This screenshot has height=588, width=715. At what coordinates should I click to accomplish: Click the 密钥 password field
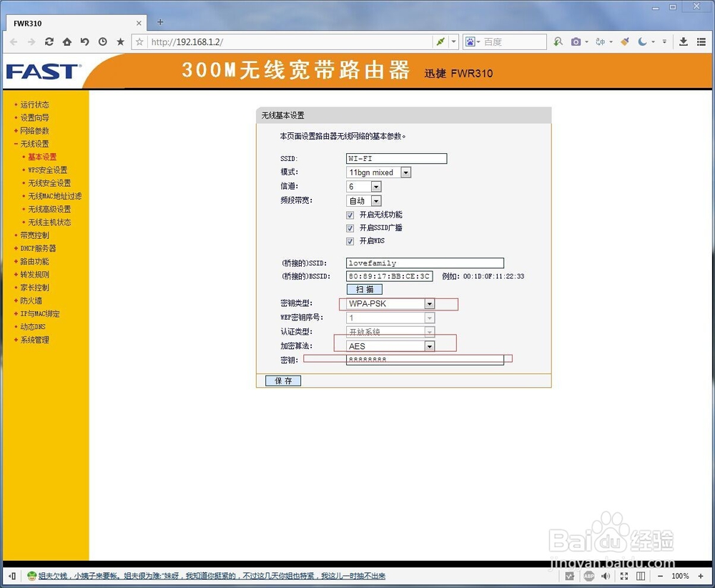coord(425,360)
